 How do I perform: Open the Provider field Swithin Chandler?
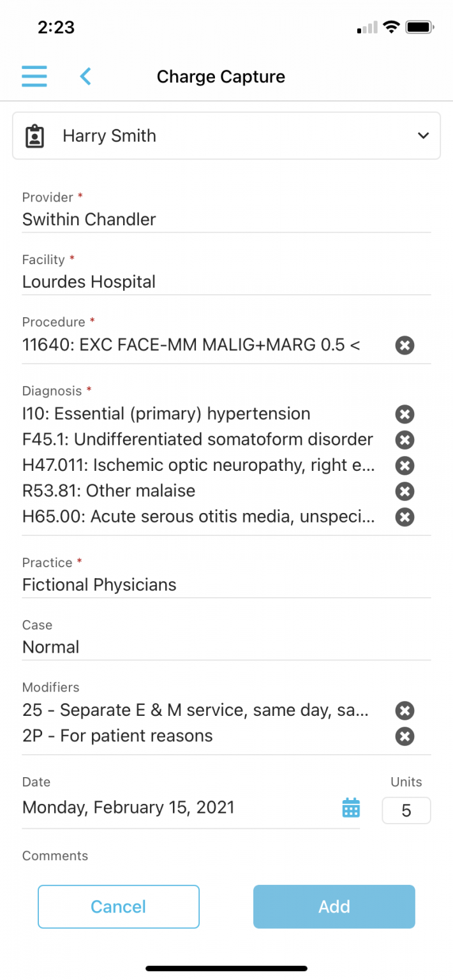click(226, 219)
